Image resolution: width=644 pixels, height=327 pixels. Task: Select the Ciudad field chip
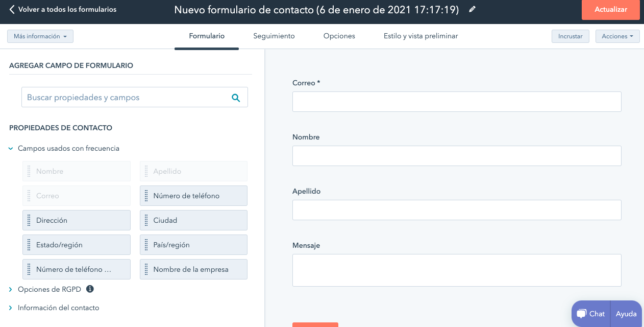click(x=193, y=220)
